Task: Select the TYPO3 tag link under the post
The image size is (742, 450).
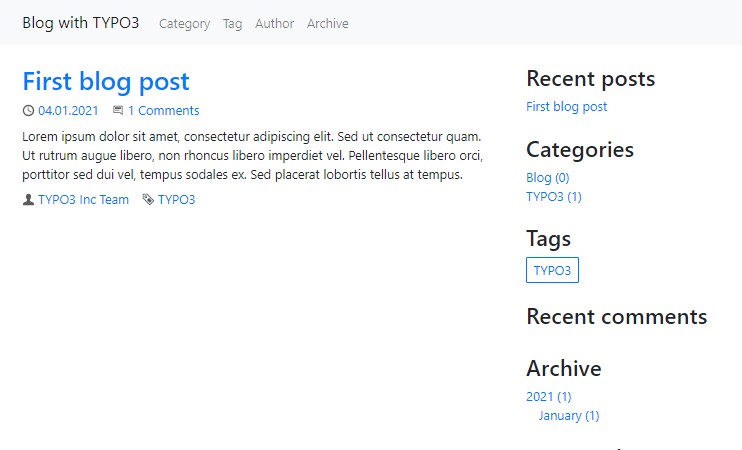Action: click(x=176, y=200)
